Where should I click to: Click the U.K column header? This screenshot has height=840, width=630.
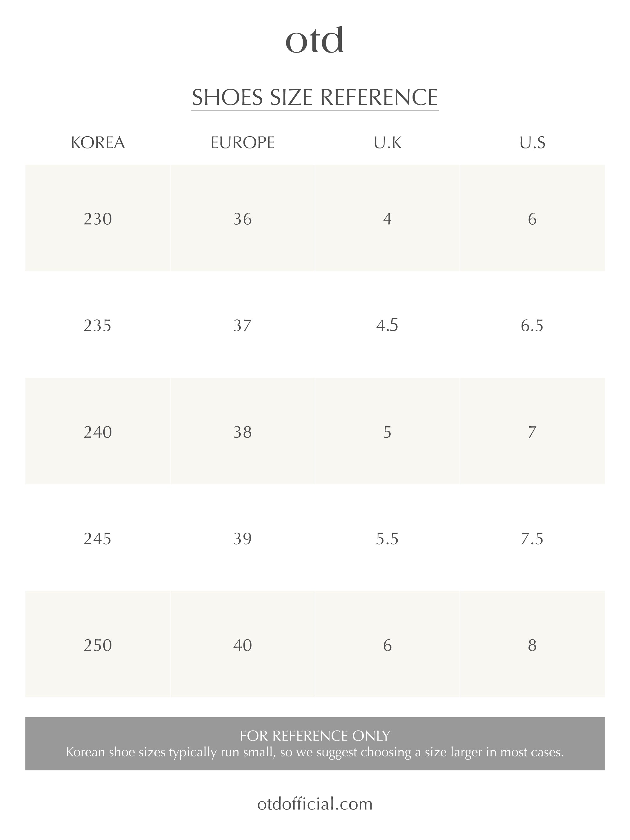click(x=387, y=143)
